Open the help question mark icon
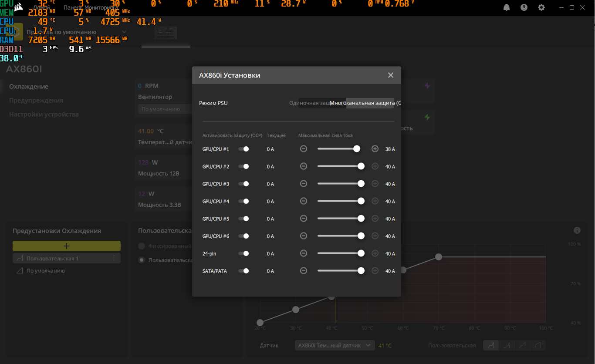Image resolution: width=595 pixels, height=364 pixels. coord(524,7)
